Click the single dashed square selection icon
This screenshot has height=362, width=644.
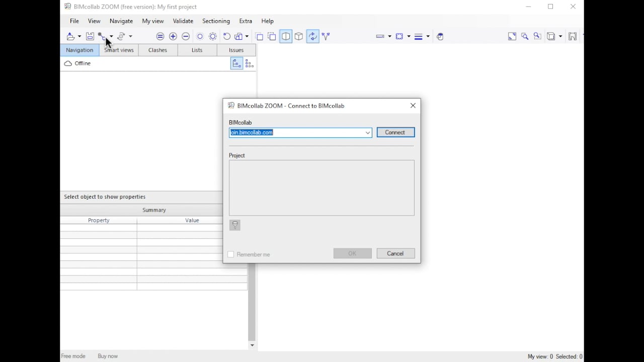point(259,36)
